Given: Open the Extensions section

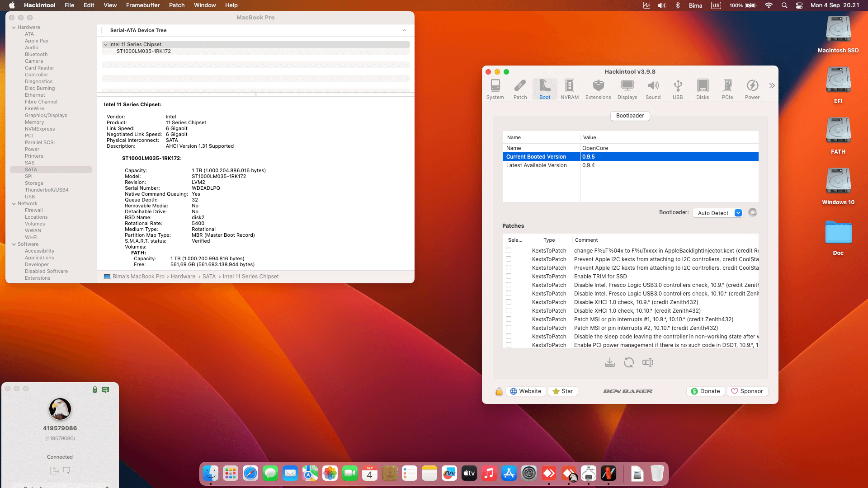Looking at the screenshot, I should coord(598,89).
